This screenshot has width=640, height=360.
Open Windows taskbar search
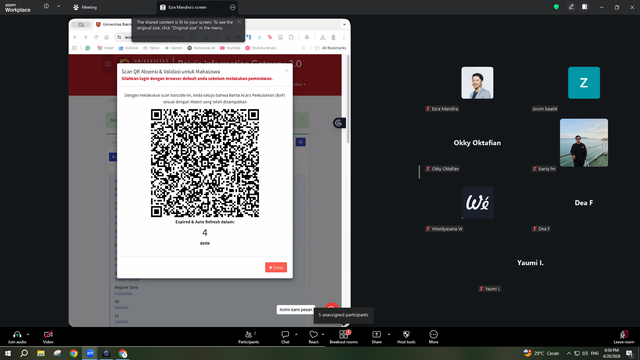click(x=24, y=353)
